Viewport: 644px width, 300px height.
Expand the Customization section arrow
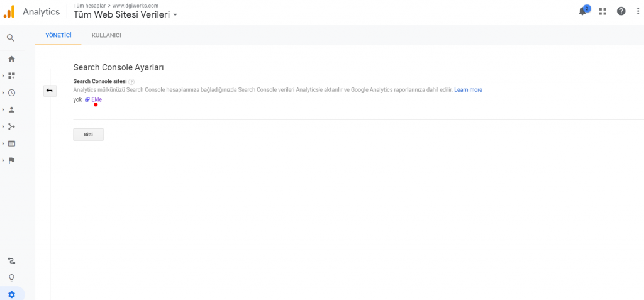coord(3,75)
